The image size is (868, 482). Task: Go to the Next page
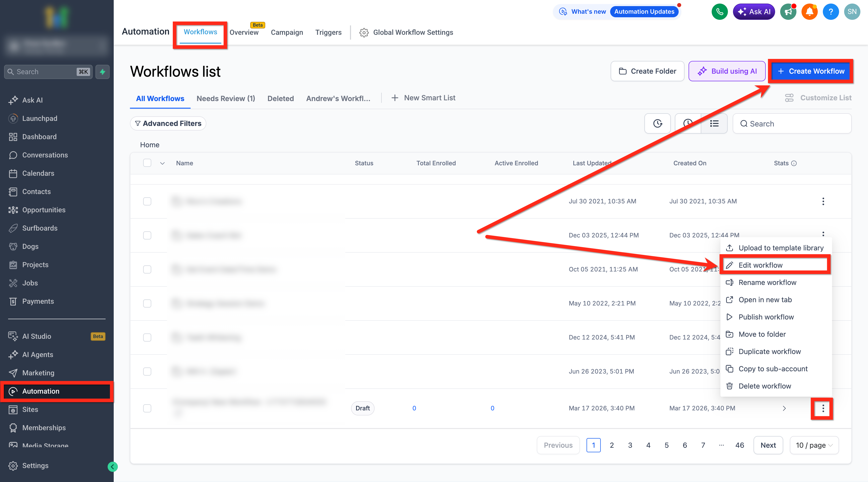(x=768, y=445)
